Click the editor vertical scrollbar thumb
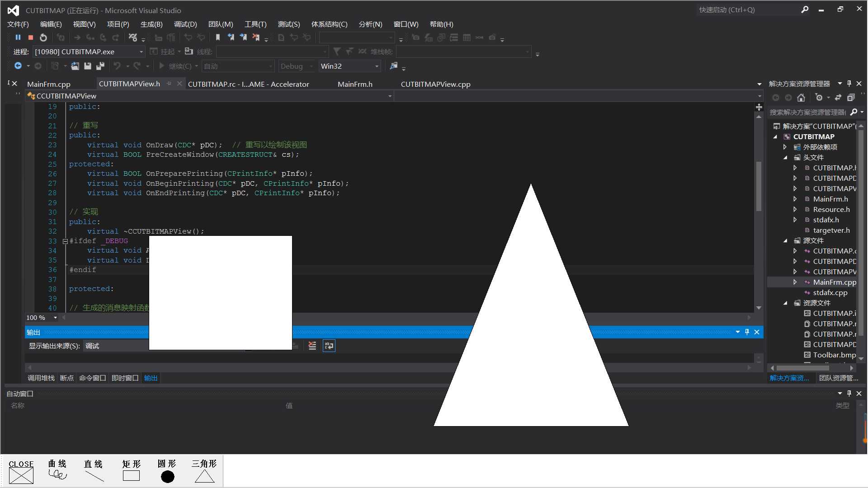This screenshot has width=868, height=488. click(759, 186)
